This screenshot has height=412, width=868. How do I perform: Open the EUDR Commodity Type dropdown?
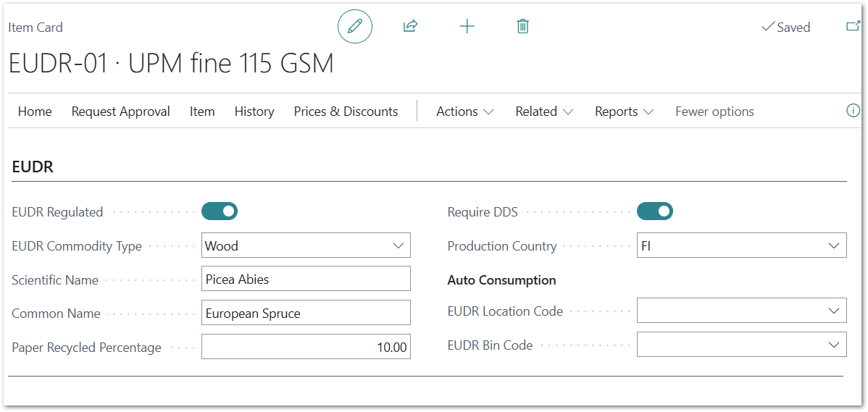click(398, 245)
